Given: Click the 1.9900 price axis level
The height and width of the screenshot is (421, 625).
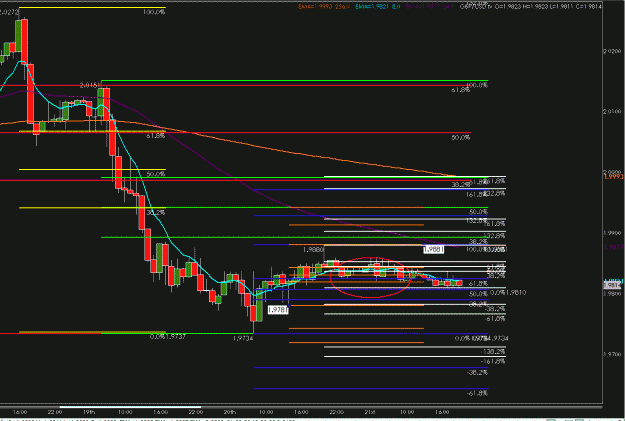Looking at the screenshot, I should pyautogui.click(x=614, y=233).
